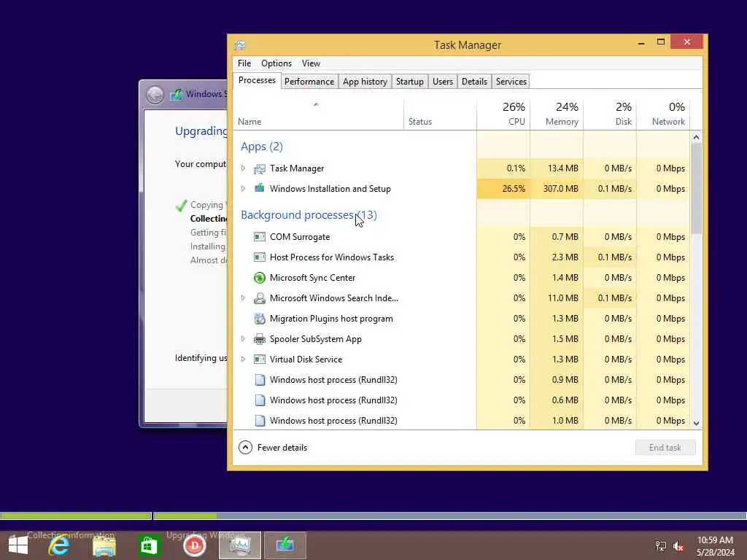The image size is (747, 560).
Task: Select the Microsoft Sync Center process name
Action: coord(312,278)
